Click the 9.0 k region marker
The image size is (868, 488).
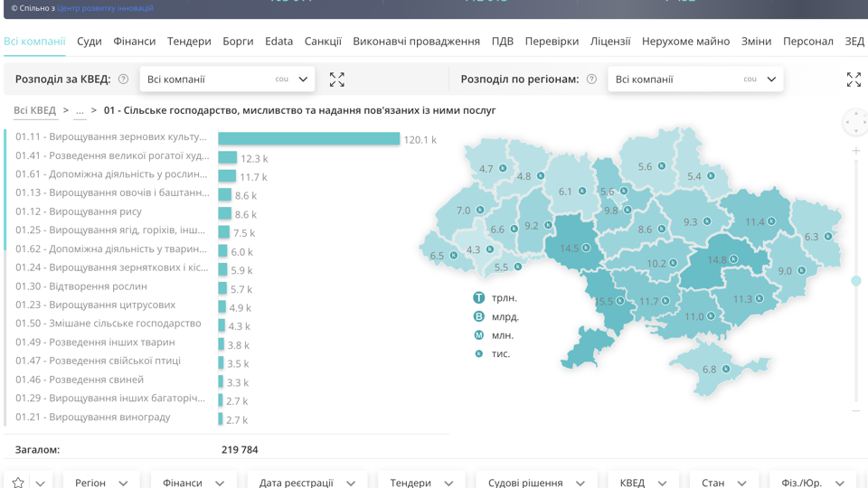point(802,270)
